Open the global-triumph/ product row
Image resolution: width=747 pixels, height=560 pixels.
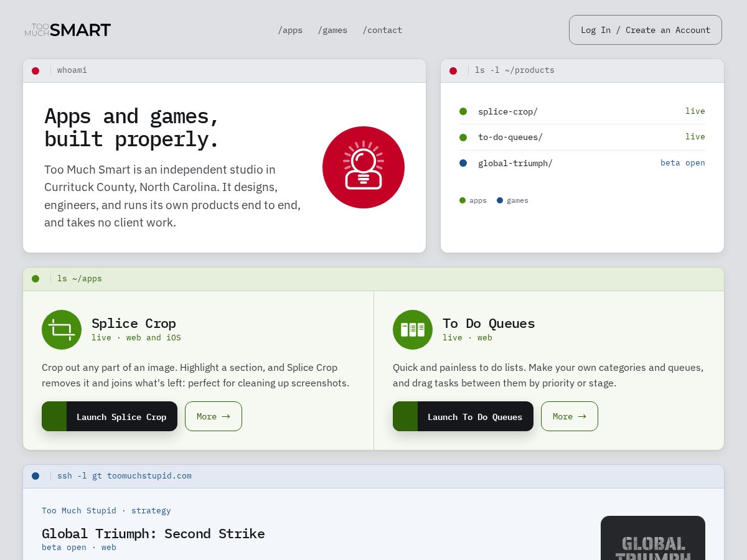582,163
